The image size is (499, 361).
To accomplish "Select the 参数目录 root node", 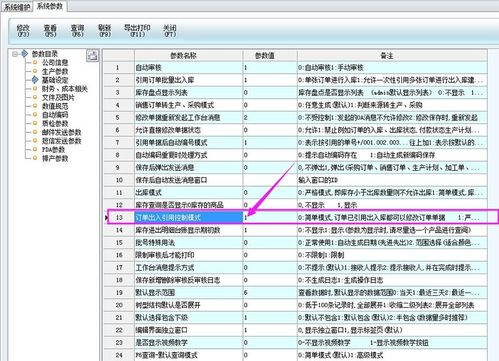I will 45,54.
